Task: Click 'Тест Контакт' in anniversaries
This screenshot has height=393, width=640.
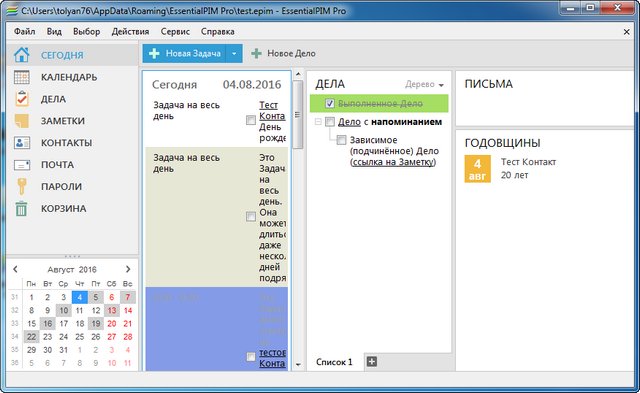Action: [x=528, y=162]
